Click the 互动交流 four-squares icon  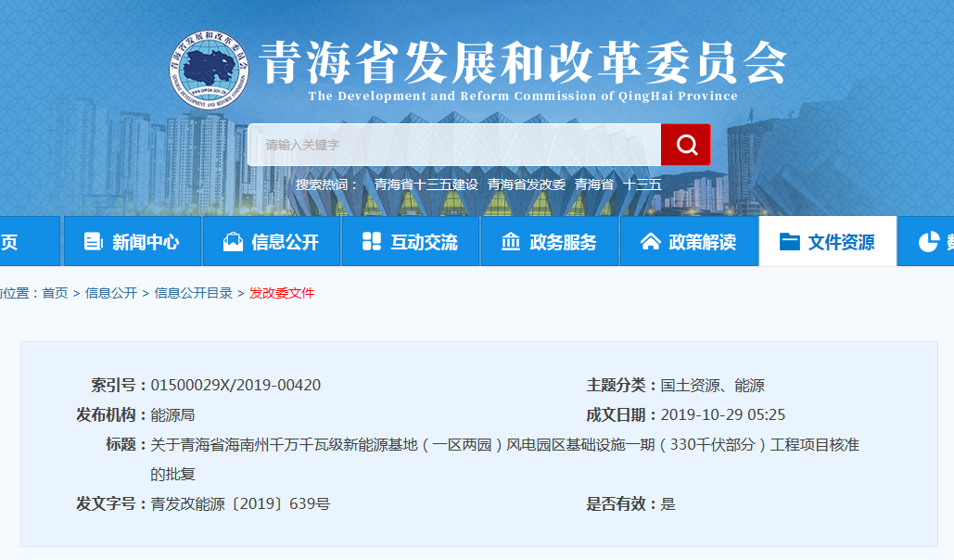coord(371,242)
